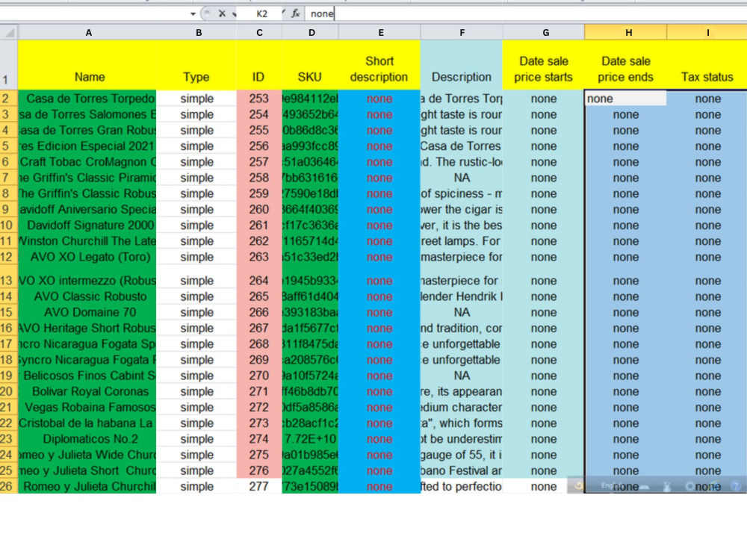Select the 'none' sale start cell in row 26

coord(544,486)
